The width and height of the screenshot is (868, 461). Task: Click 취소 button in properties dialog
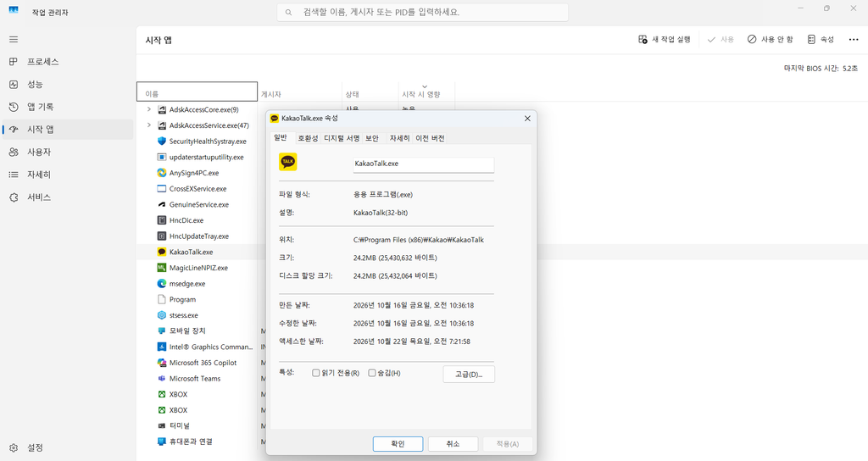coord(453,444)
